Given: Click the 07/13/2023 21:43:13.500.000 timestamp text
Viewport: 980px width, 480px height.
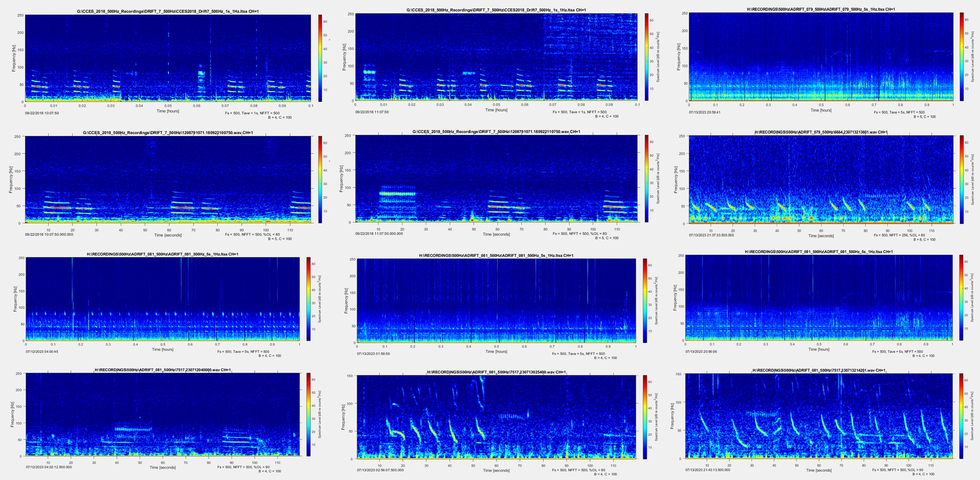Looking at the screenshot, I should pos(708,470).
